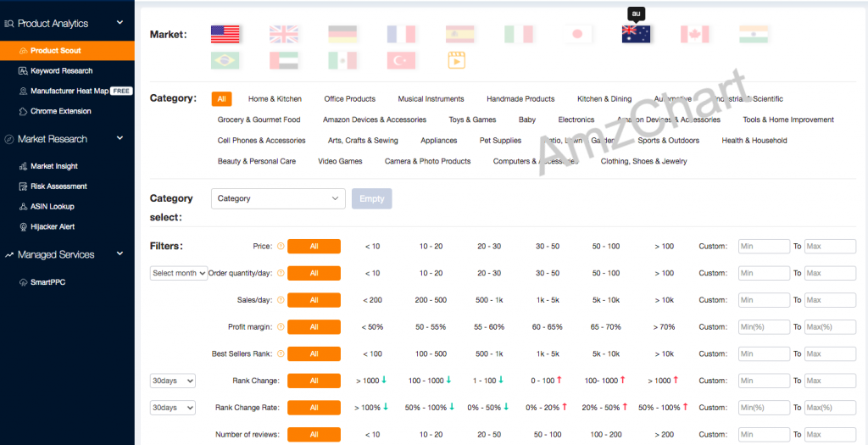Select the All category filter

pos(221,99)
